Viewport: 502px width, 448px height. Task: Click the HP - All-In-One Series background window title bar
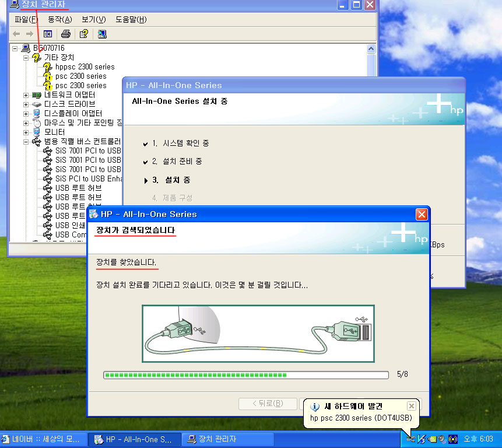pos(294,85)
